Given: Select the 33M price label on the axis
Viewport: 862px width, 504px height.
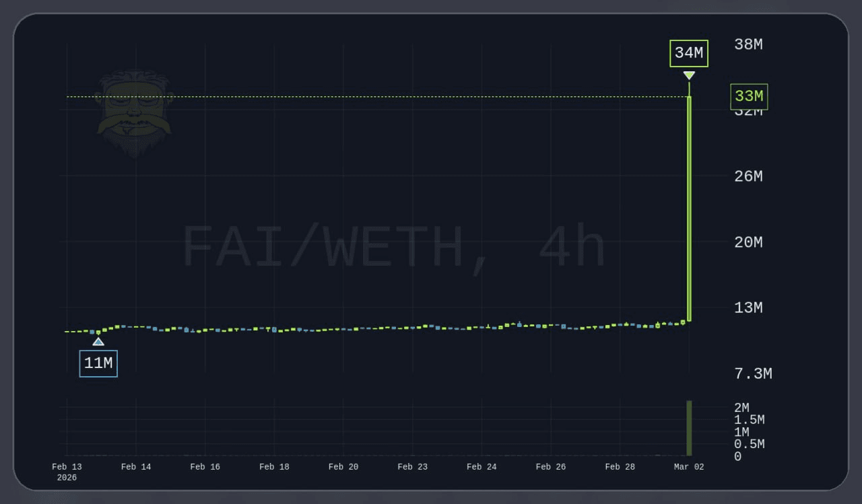Looking at the screenshot, I should click(748, 96).
